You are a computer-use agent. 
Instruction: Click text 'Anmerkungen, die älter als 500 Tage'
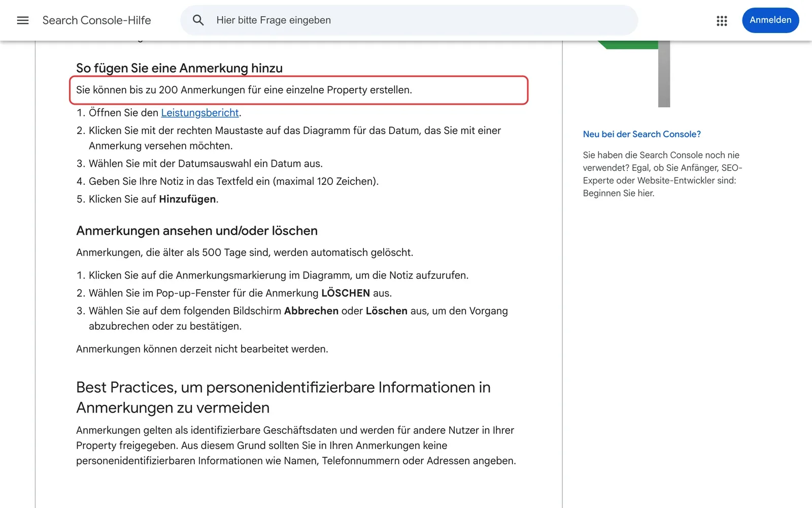click(x=245, y=252)
